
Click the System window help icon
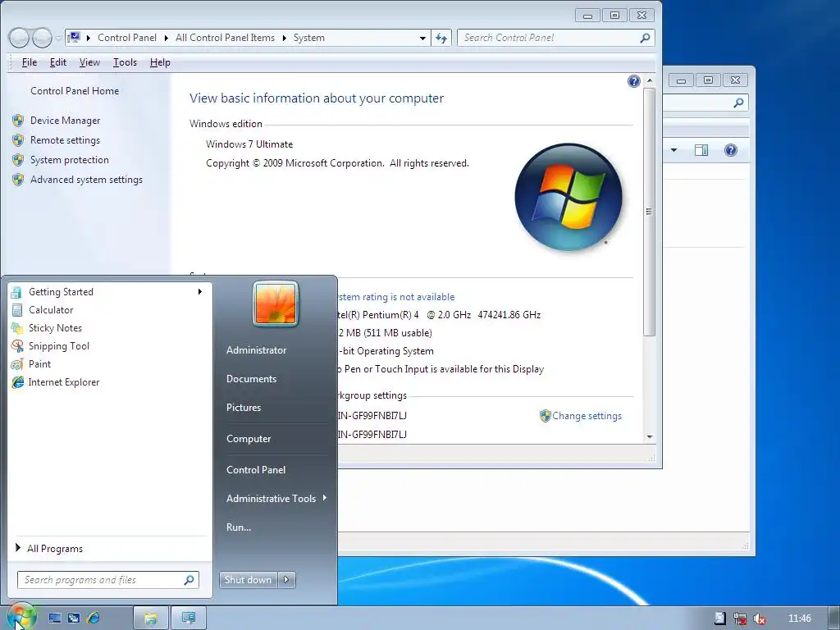(x=634, y=81)
